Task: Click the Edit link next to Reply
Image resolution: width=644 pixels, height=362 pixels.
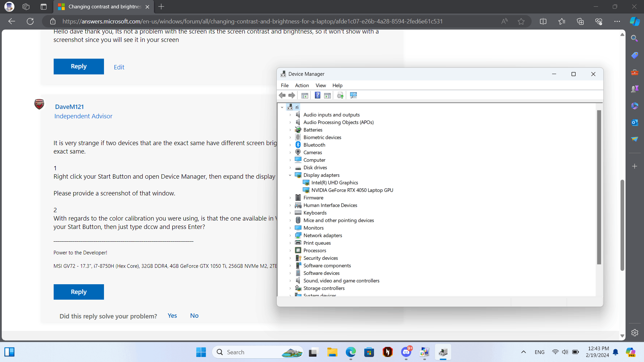Action: pyautogui.click(x=119, y=67)
